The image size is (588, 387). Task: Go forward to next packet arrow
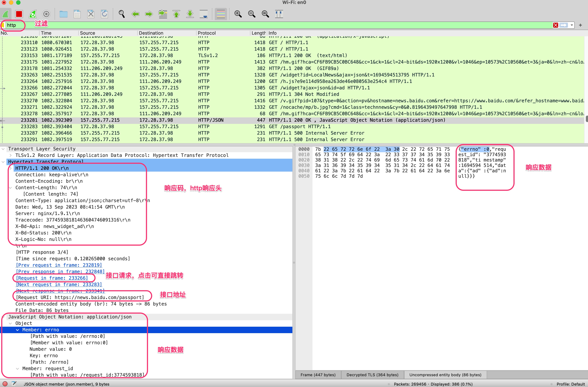[149, 14]
